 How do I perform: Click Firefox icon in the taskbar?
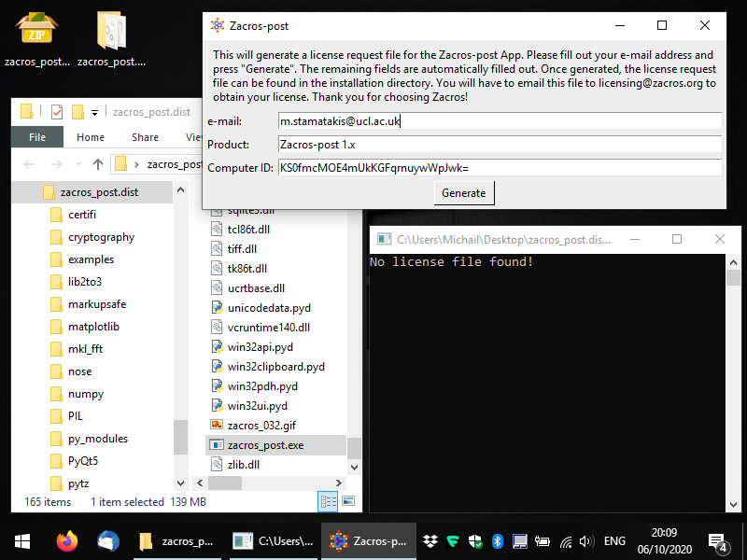66,541
